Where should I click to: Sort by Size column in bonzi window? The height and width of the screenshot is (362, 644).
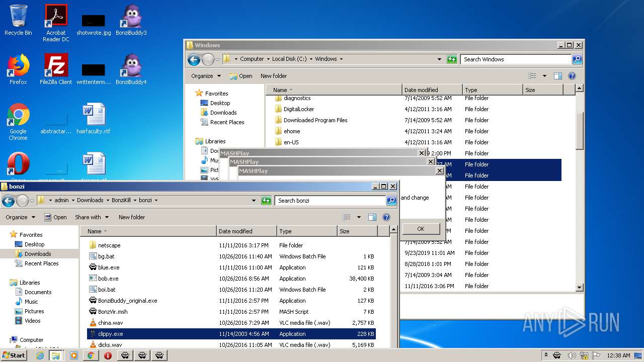coord(357,231)
